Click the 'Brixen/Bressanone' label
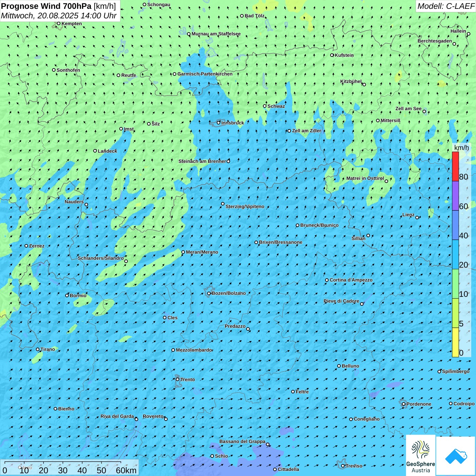The image size is (476, 476). (x=280, y=242)
